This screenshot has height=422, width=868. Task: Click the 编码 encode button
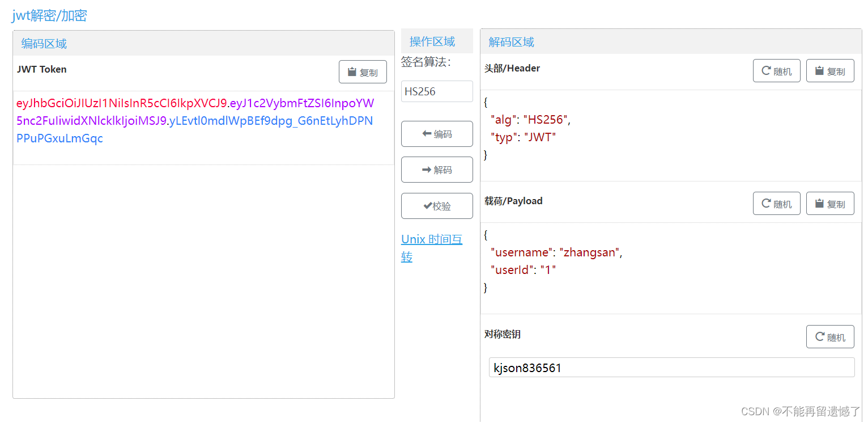coord(437,134)
